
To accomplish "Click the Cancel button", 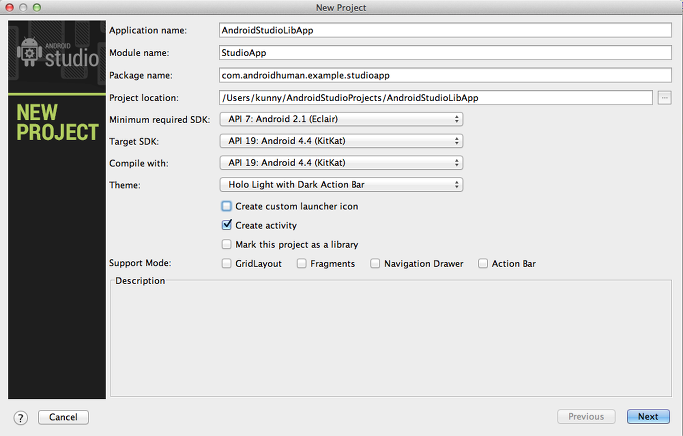I will tap(64, 417).
